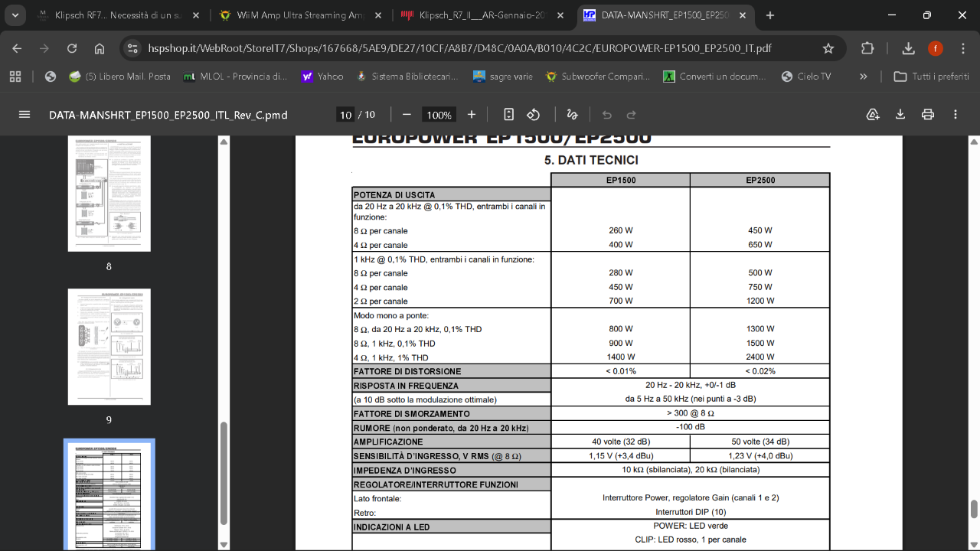980x551 pixels.
Task: Activate the draw annotation tool
Action: click(572, 115)
